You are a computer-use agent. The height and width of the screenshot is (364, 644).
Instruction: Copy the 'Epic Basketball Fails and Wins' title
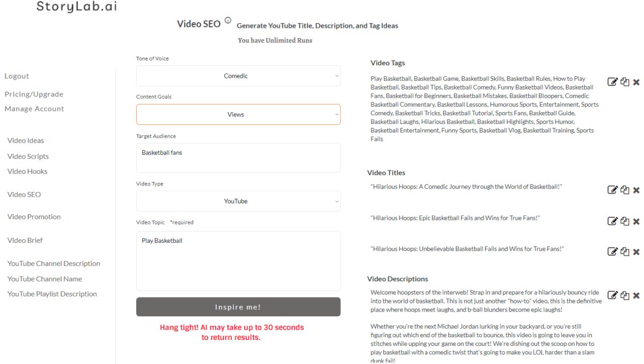pos(625,220)
